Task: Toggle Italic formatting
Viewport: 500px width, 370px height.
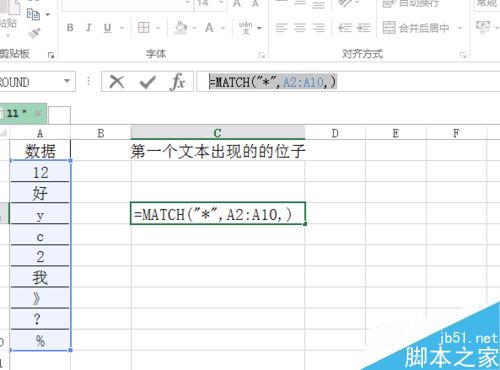Action: tap(89, 28)
